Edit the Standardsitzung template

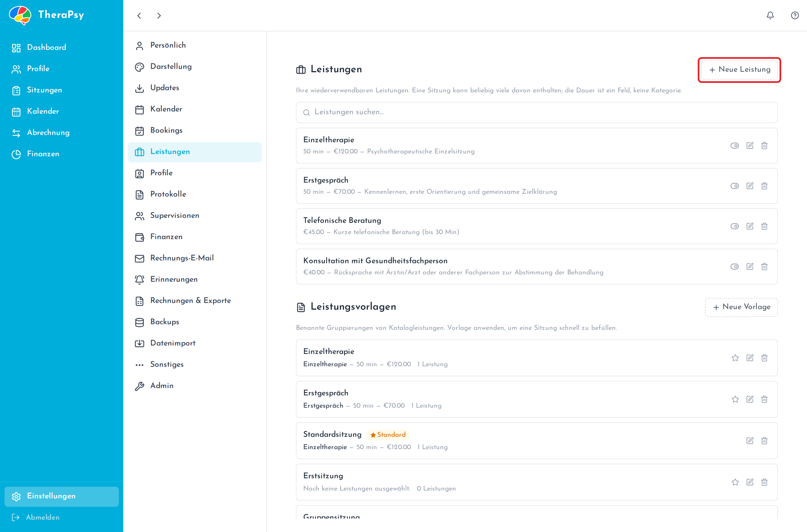750,441
